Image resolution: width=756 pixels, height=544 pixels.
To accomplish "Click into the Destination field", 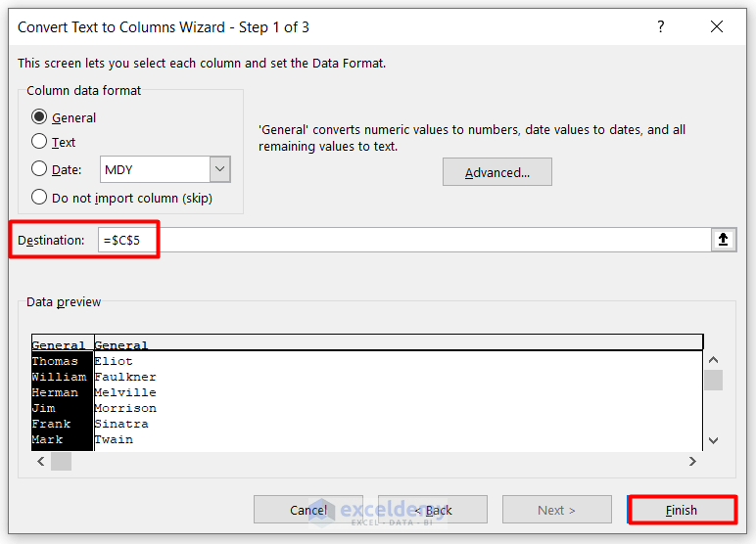I will coord(405,240).
